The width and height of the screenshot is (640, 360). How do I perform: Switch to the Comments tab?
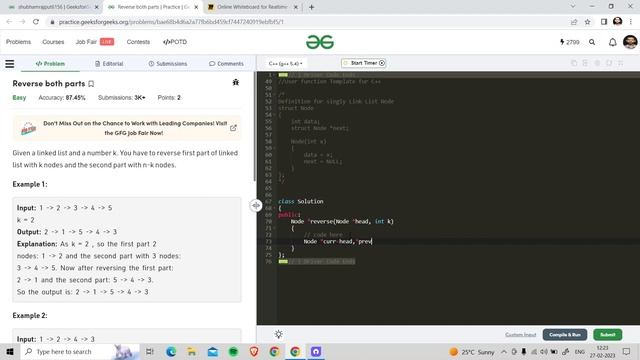tap(226, 64)
